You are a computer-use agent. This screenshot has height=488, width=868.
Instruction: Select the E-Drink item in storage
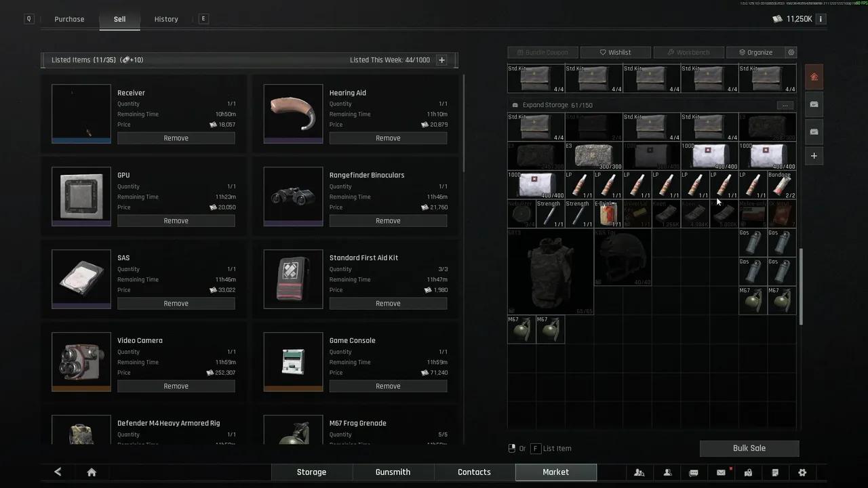click(608, 214)
